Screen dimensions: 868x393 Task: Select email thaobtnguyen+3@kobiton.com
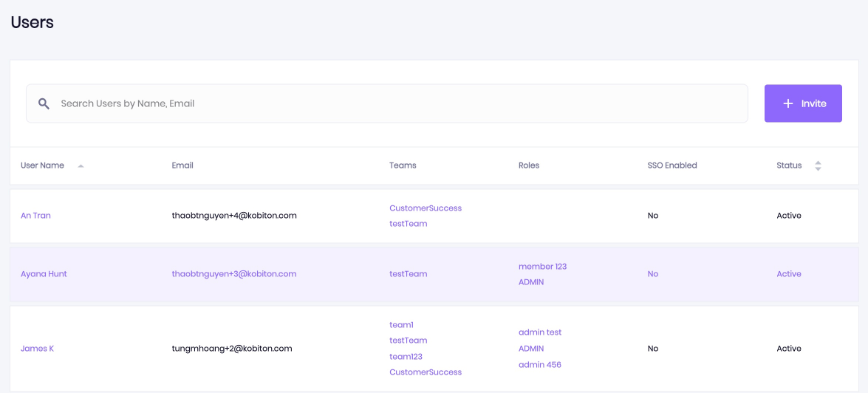pyautogui.click(x=234, y=273)
